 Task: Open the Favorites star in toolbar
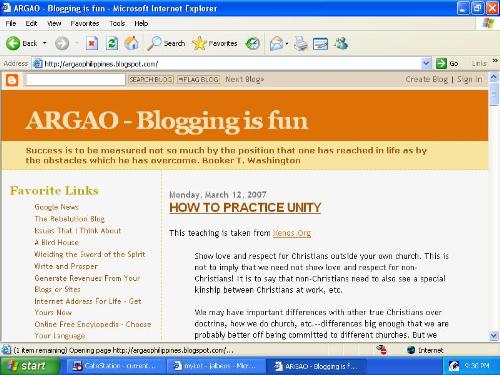(x=215, y=43)
